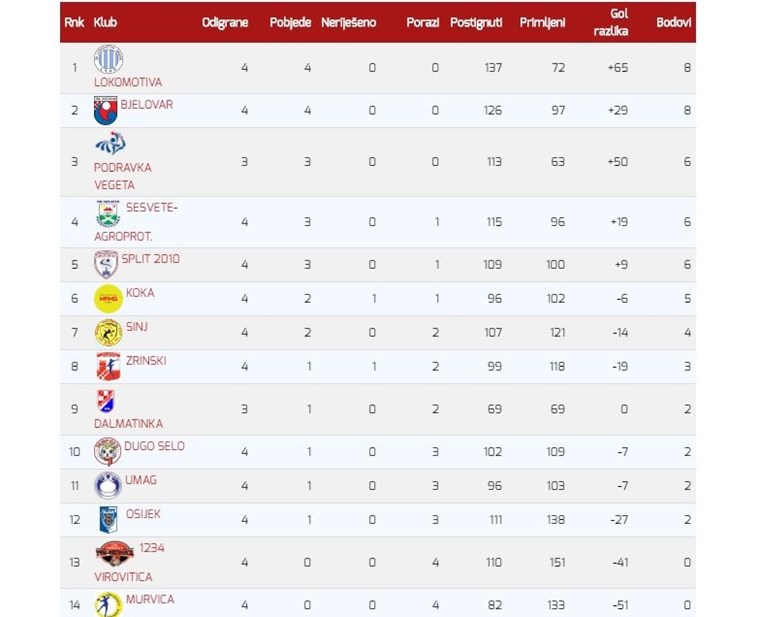760x617 pixels.
Task: Click the Bjelovar club crest
Action: tap(106, 111)
